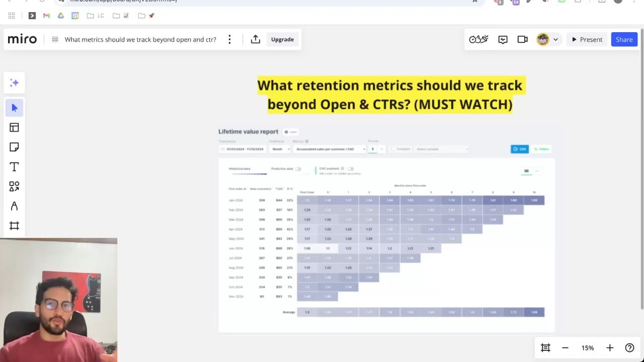This screenshot has width=644, height=362.
Task: Open the Google Drive bookmark
Action: [60, 16]
